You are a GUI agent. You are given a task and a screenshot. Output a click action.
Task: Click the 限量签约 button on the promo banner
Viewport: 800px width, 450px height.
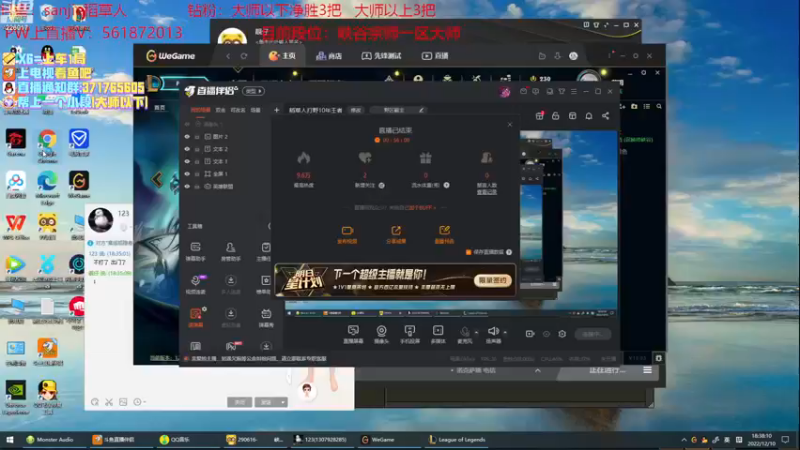click(492, 280)
